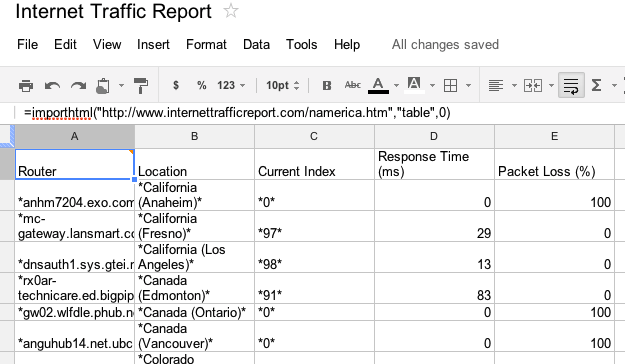625x364 pixels.
Task: Open the File menu
Action: (28, 44)
